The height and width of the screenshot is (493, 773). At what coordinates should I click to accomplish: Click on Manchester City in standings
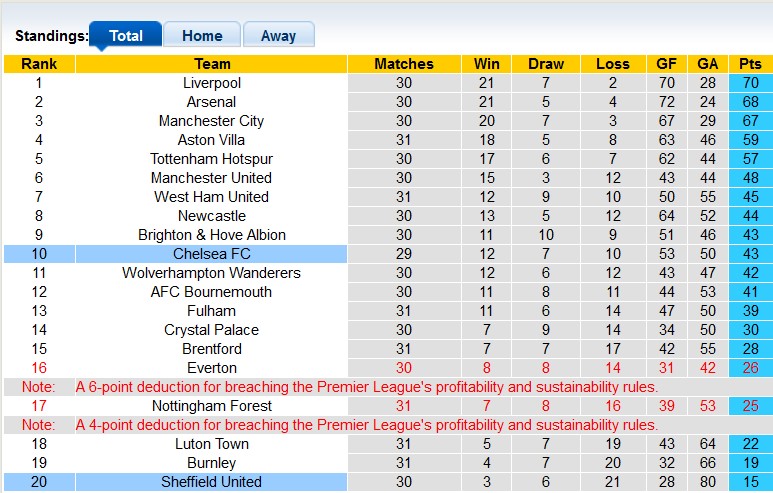(x=212, y=121)
